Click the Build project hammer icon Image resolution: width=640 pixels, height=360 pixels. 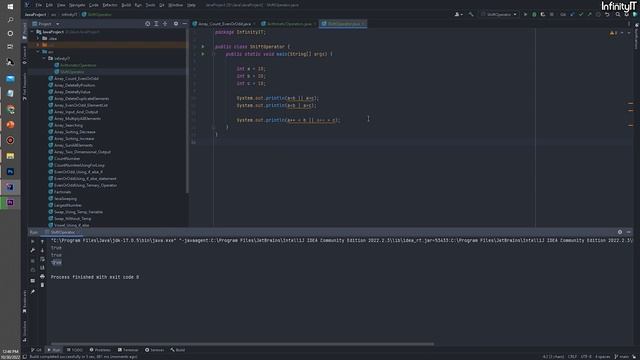click(471, 14)
